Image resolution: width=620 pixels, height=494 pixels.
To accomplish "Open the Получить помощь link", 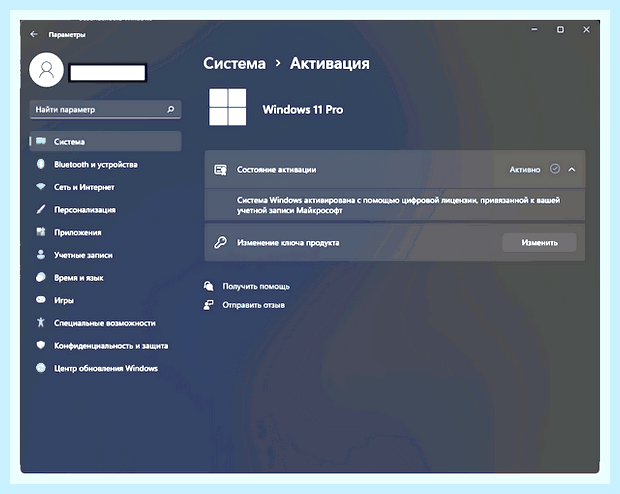I will (256, 286).
